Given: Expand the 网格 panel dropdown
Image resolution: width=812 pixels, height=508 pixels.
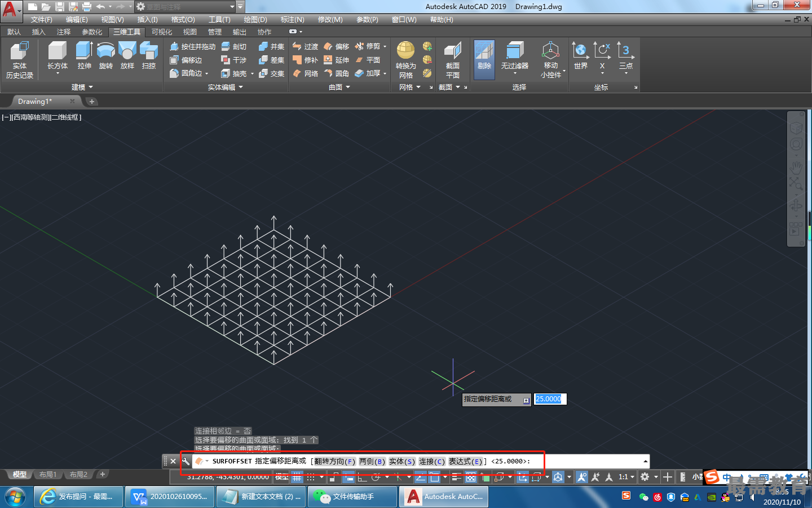Looking at the screenshot, I should tap(410, 87).
